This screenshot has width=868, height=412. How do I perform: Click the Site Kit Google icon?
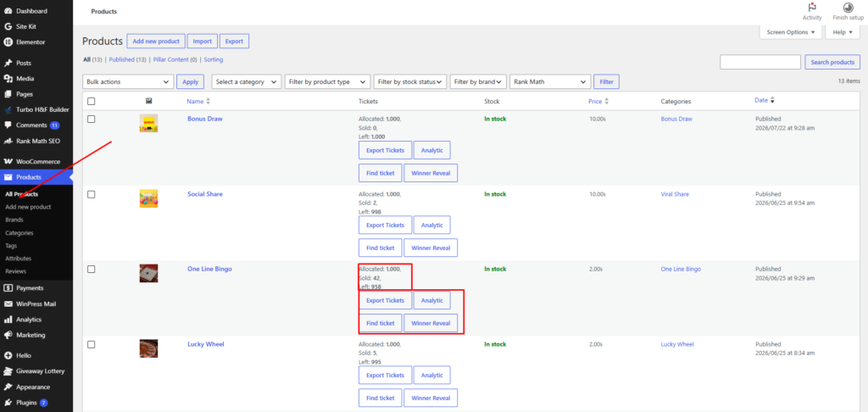8,26
